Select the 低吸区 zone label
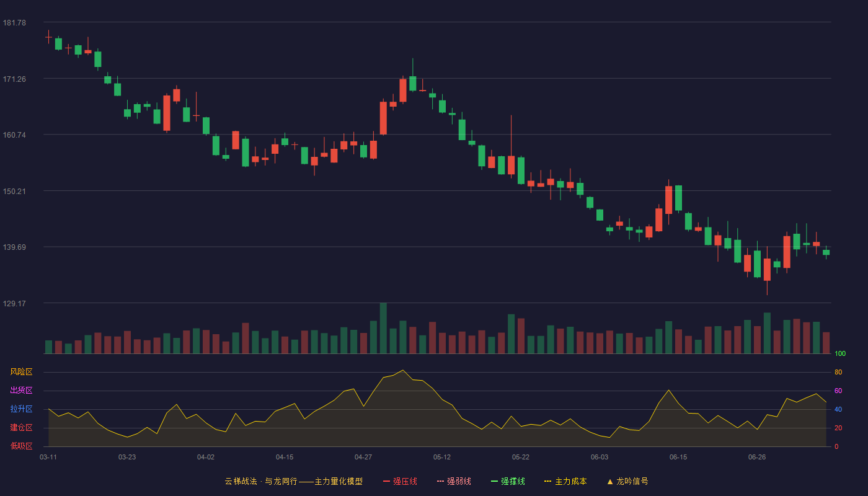 21,446
